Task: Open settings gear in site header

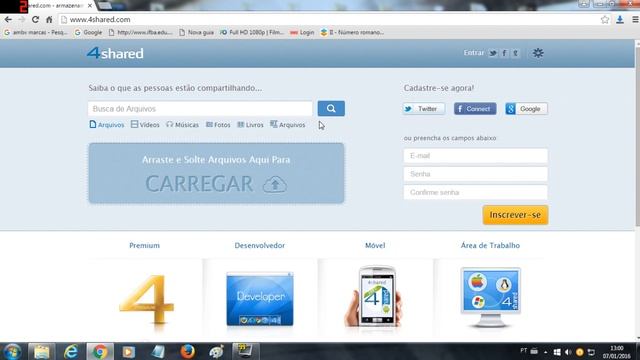Action: (x=538, y=53)
